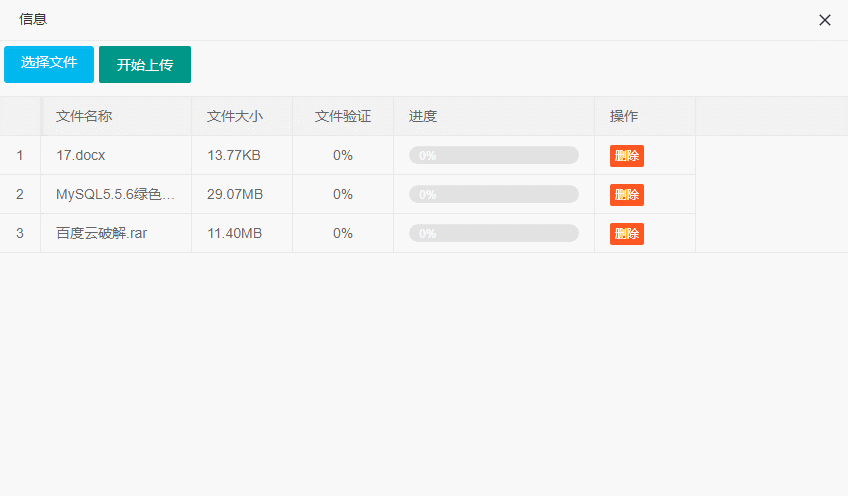This screenshot has width=848, height=496.
Task: Delete the 17.docx file row
Action: click(627, 155)
